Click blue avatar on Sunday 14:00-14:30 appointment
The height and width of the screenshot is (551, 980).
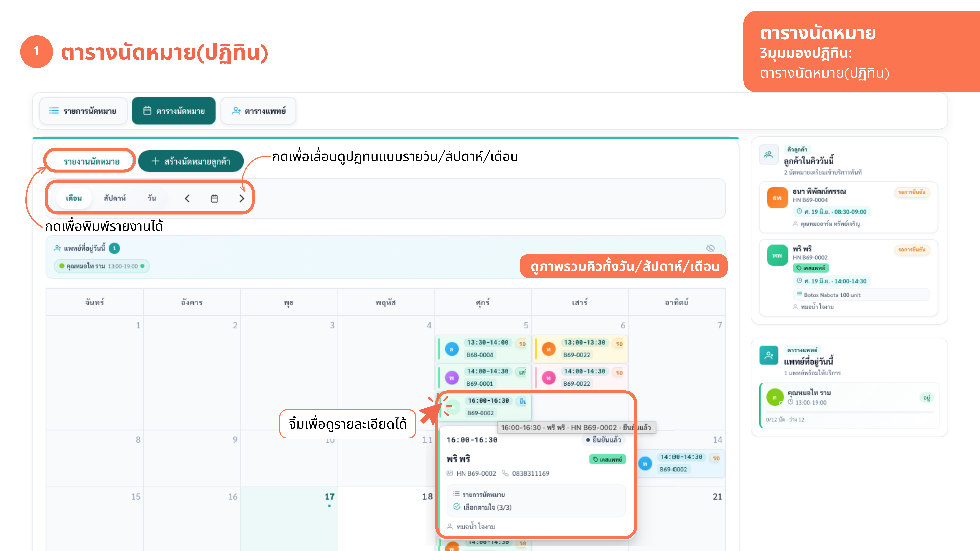coord(645,463)
